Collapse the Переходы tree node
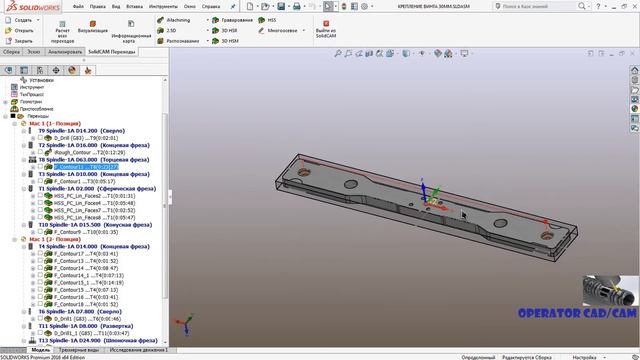Screen dimensions: 640x360 point(5,116)
